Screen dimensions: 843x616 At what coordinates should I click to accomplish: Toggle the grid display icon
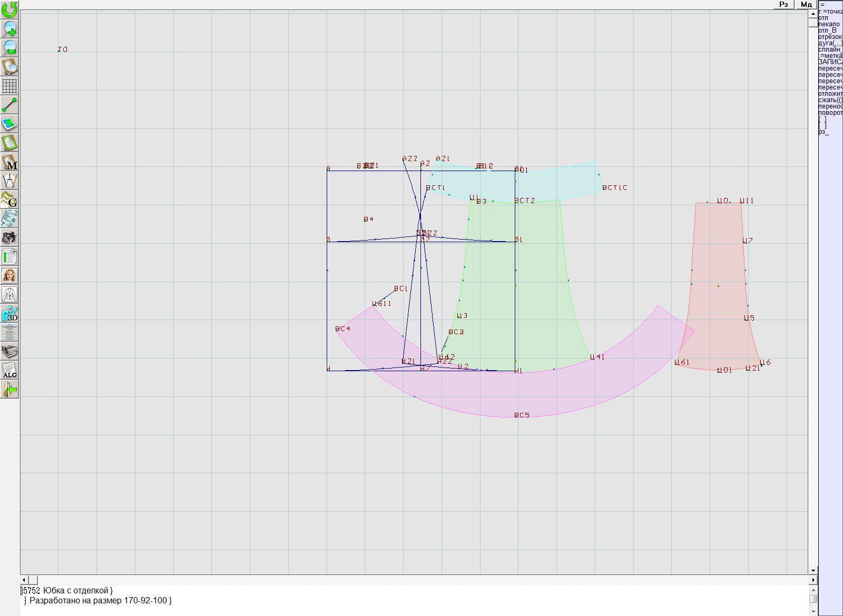coord(9,86)
